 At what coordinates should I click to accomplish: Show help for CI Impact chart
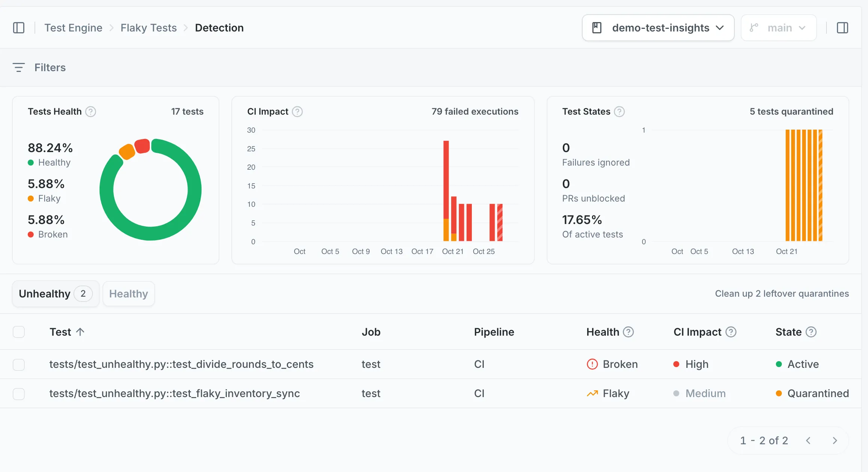[297, 112]
